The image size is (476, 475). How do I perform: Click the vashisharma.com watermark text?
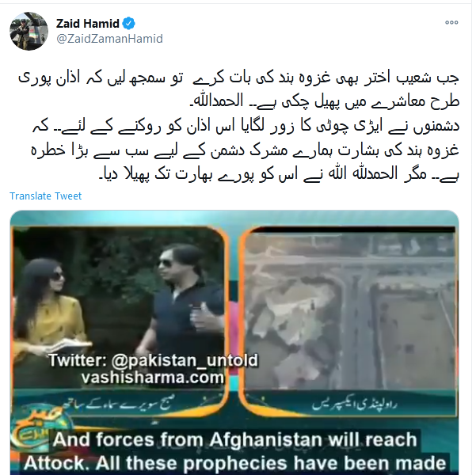tap(153, 378)
